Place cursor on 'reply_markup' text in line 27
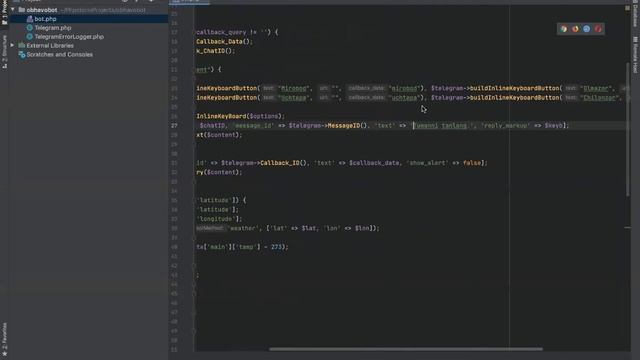640x360 pixels. click(505, 126)
